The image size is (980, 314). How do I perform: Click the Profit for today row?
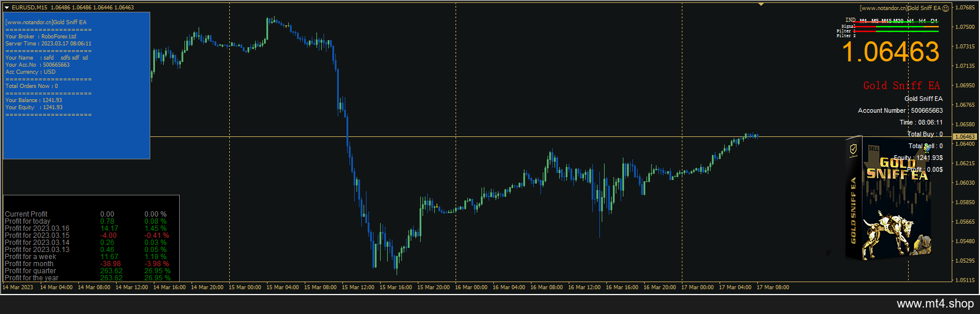click(x=86, y=221)
